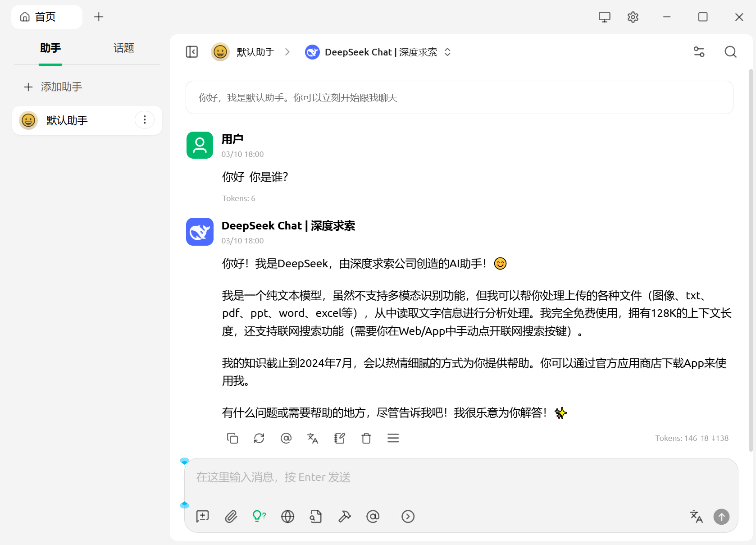Image resolution: width=756 pixels, height=545 pixels.
Task: Switch to the 话题 tab
Action: pos(123,48)
